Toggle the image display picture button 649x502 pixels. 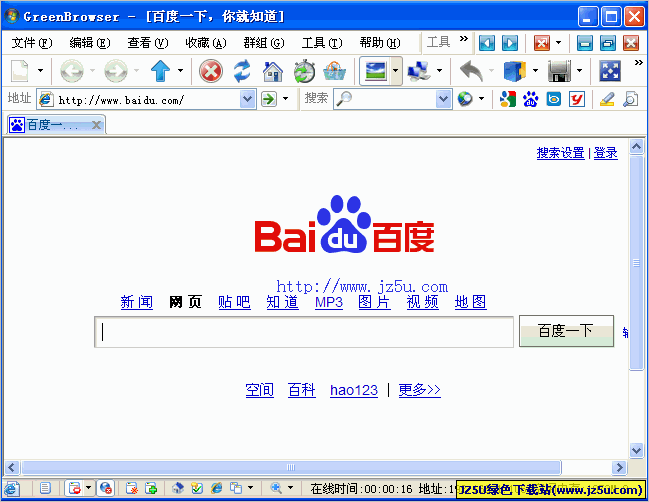coord(375,71)
